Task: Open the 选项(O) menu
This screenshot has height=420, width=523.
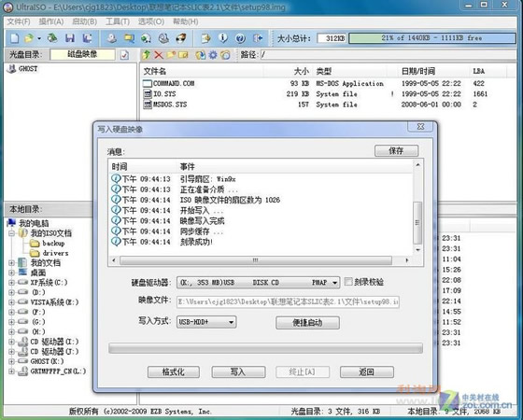Action: click(x=151, y=21)
